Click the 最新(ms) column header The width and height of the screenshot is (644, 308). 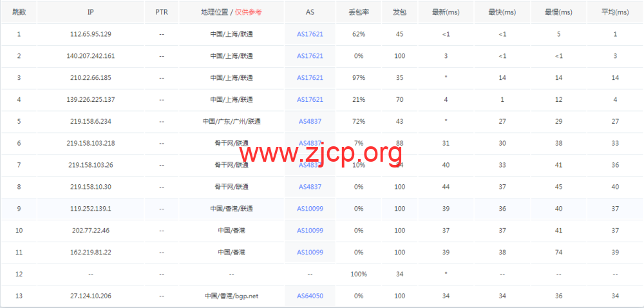446,12
